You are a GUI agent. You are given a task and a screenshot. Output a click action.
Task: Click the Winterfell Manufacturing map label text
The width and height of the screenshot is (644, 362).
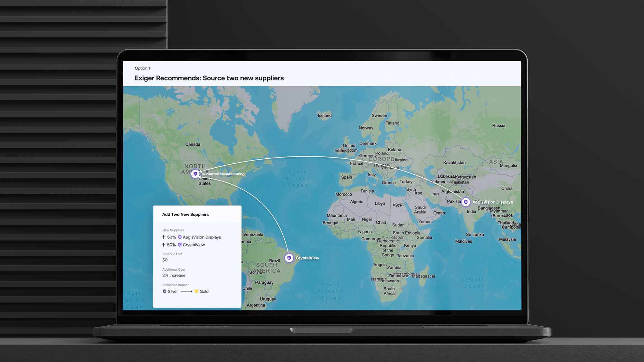click(223, 174)
